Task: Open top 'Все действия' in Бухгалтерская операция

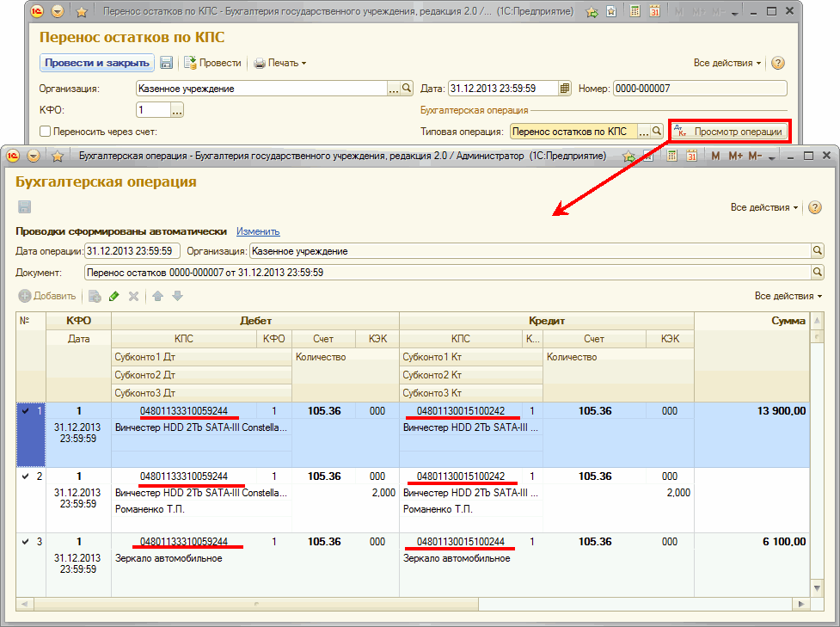Action: [764, 207]
